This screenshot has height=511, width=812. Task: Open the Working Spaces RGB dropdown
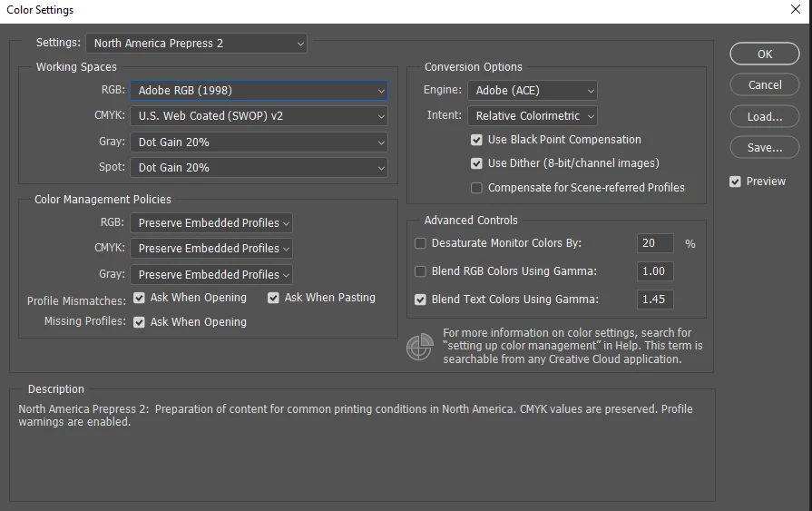point(259,91)
